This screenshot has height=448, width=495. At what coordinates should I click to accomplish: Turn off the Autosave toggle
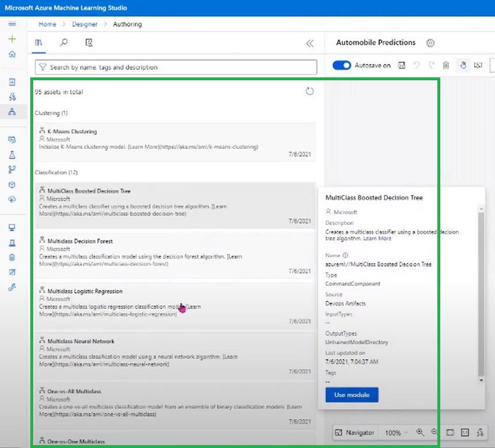pyautogui.click(x=342, y=65)
